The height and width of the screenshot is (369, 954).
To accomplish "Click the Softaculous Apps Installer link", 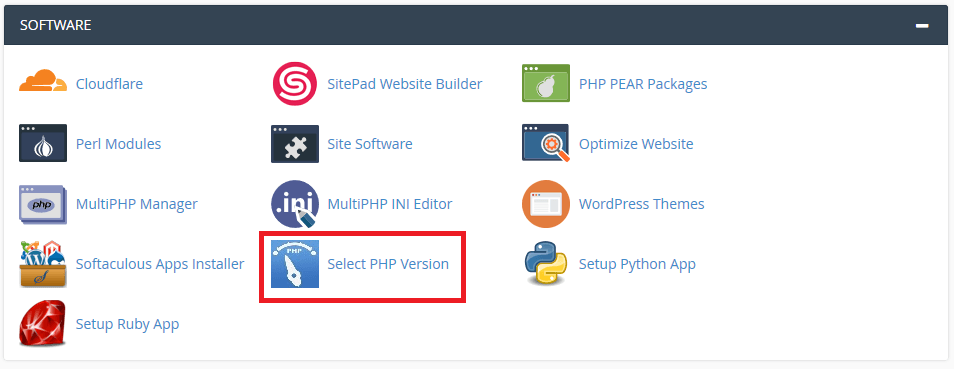I will (x=160, y=264).
